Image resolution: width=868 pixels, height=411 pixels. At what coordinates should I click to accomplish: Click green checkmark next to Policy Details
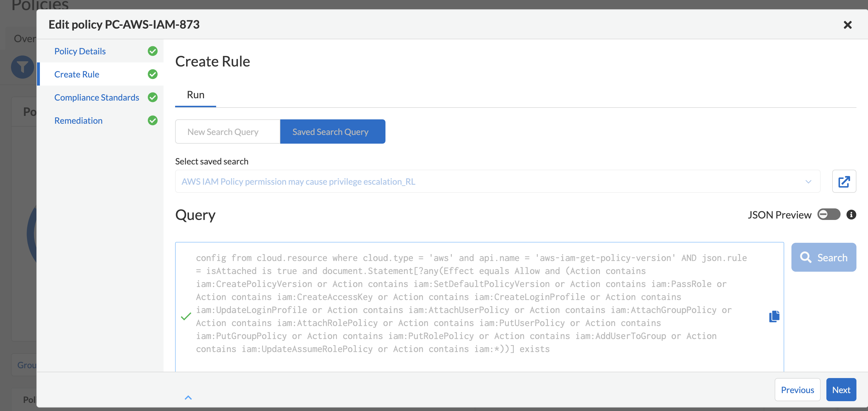coord(153,51)
